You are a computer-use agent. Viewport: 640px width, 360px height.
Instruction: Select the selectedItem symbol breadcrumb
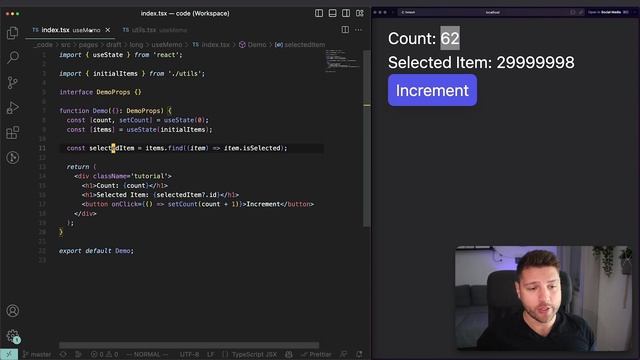300,44
